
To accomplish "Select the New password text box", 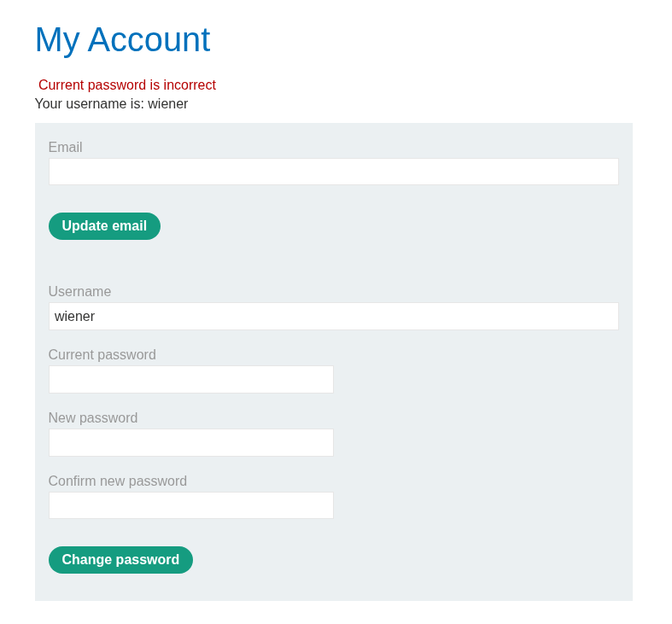I will (x=190, y=443).
